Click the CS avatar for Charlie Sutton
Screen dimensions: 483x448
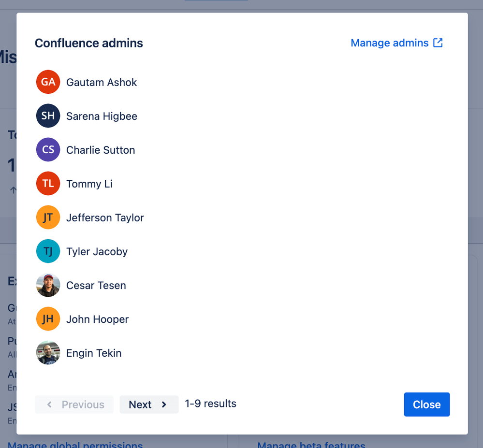click(x=48, y=150)
